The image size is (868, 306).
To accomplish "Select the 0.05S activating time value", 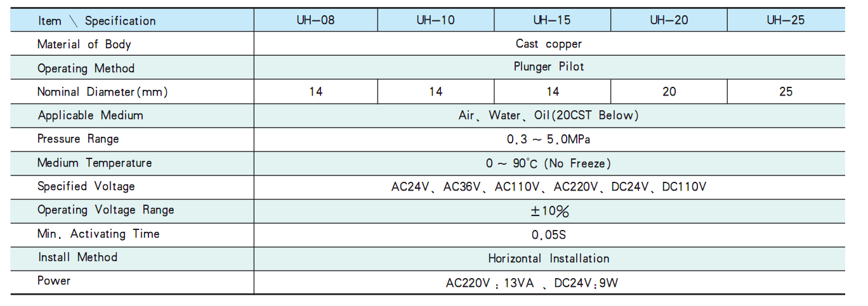I will point(549,235).
